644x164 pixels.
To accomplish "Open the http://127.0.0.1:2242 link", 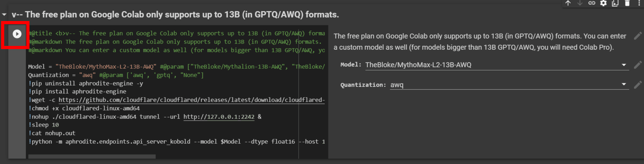I will [219, 117].
